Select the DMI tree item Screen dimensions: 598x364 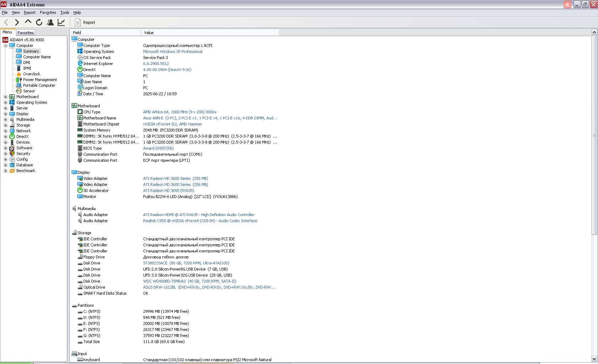click(x=27, y=63)
